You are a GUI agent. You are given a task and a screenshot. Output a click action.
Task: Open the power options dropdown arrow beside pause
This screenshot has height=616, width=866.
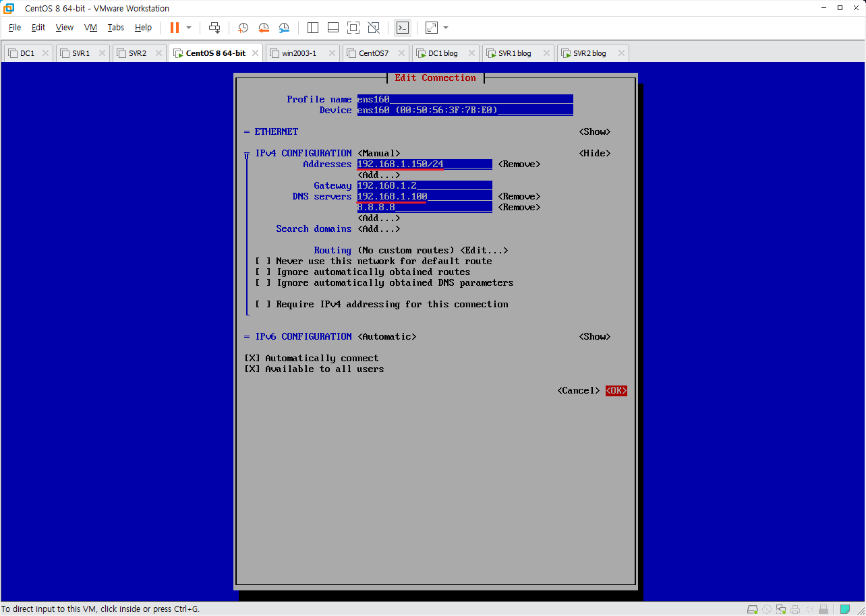click(189, 28)
